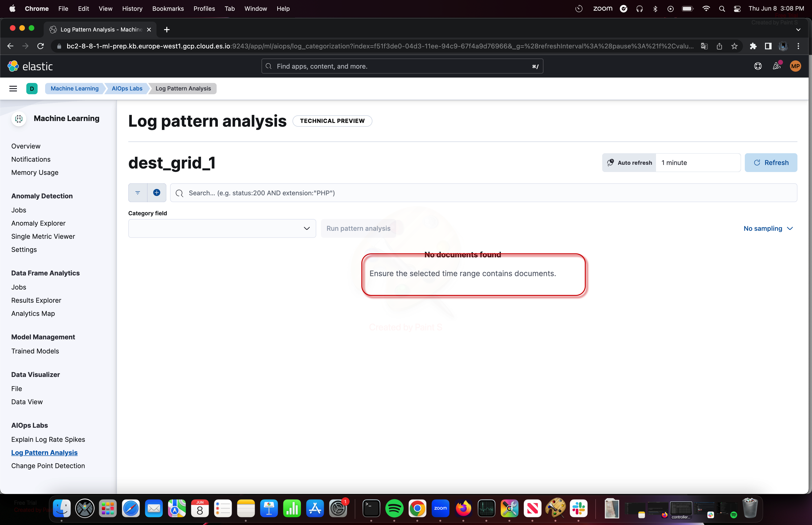This screenshot has height=525, width=812.
Task: Click the AIOps Labs breadcrumb
Action: tap(127, 89)
